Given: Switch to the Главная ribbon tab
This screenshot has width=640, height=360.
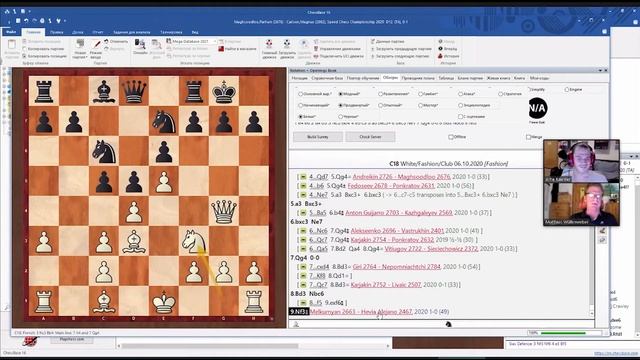Looking at the screenshot, I should tap(33, 32).
